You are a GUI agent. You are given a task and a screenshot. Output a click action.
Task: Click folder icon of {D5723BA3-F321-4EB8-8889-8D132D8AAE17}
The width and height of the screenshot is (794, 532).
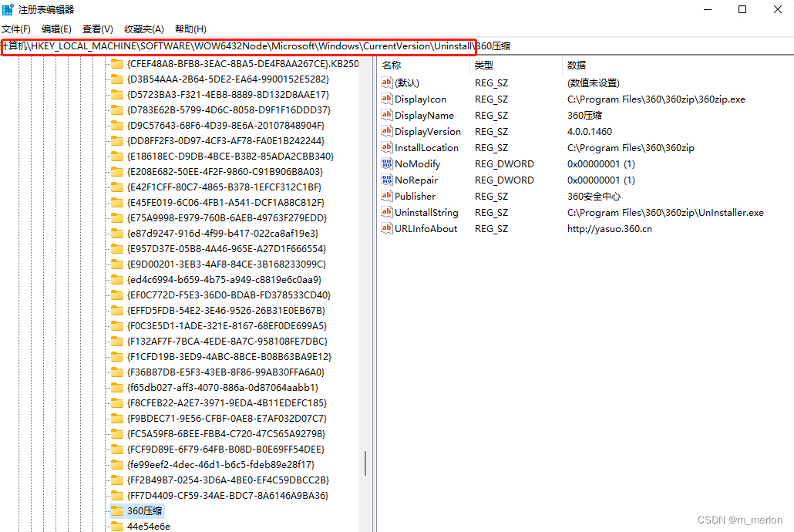[x=117, y=95]
